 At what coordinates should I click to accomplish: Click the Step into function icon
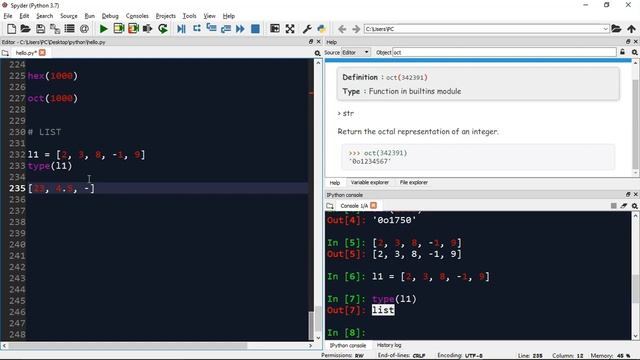tap(211, 29)
